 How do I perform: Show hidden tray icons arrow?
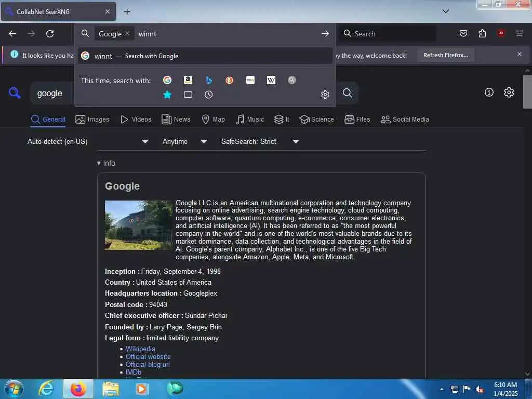tap(442, 389)
